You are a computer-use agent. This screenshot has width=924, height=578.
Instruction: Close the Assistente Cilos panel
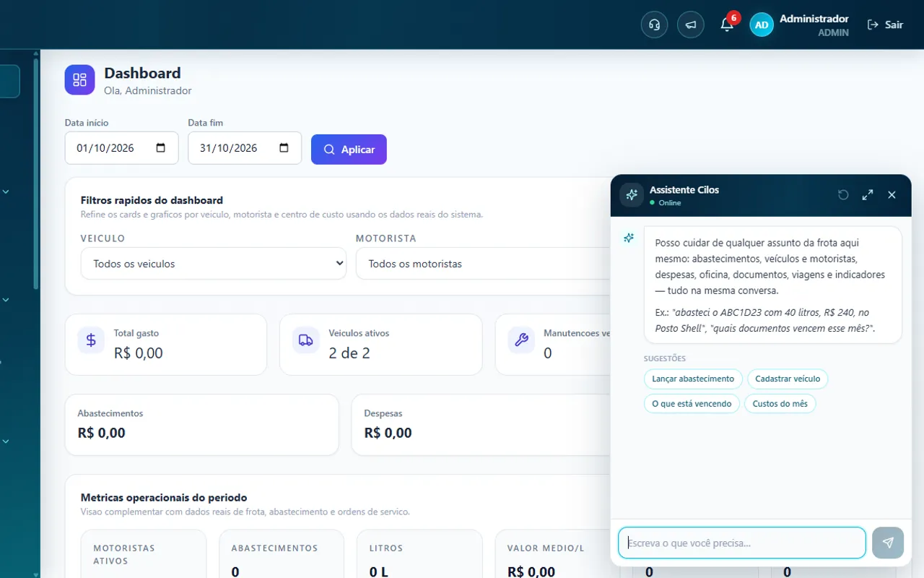coord(892,195)
